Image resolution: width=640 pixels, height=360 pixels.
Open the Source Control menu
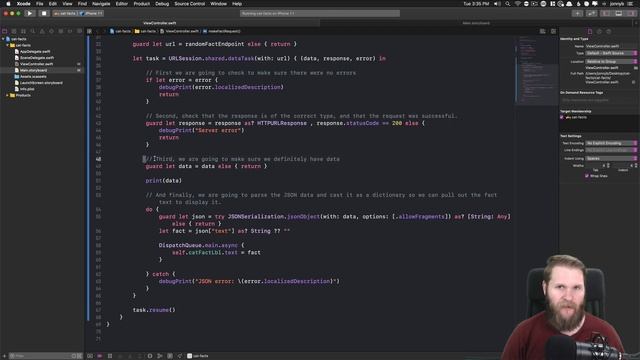(x=190, y=4)
